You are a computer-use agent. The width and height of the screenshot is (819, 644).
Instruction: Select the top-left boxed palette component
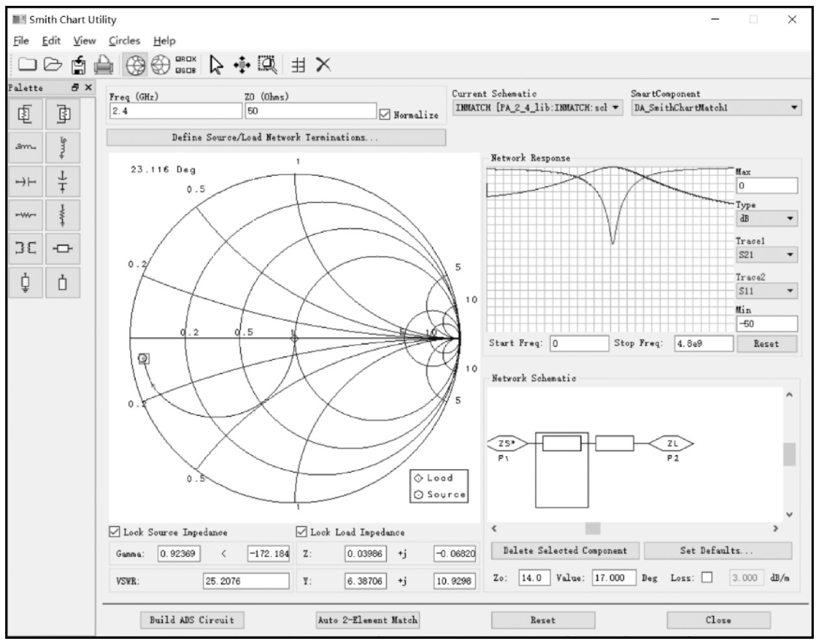(26, 114)
